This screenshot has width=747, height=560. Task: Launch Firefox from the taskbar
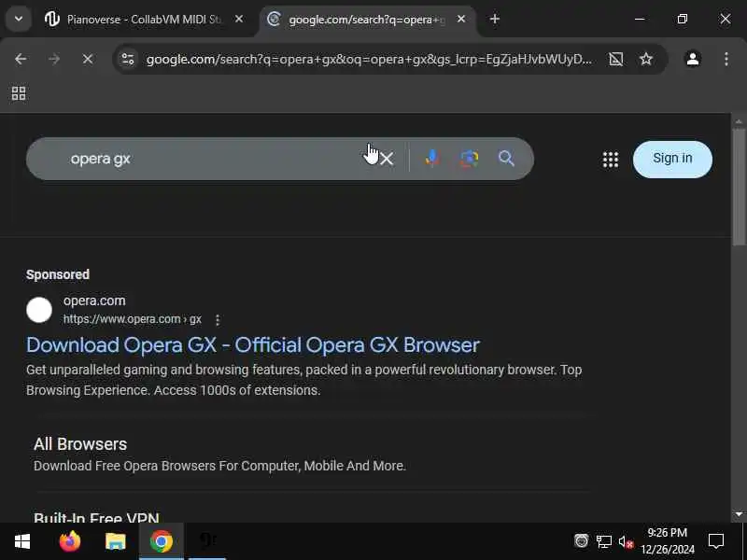69,541
